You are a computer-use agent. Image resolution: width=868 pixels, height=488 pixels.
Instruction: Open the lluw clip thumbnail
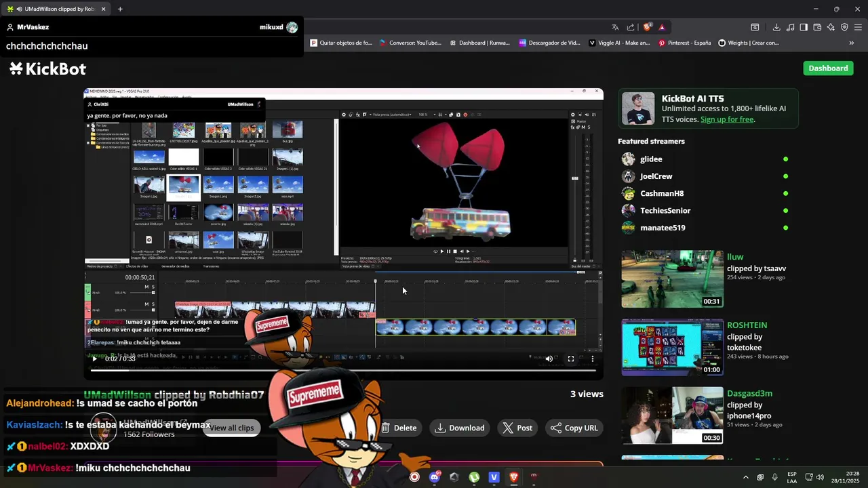(x=673, y=279)
